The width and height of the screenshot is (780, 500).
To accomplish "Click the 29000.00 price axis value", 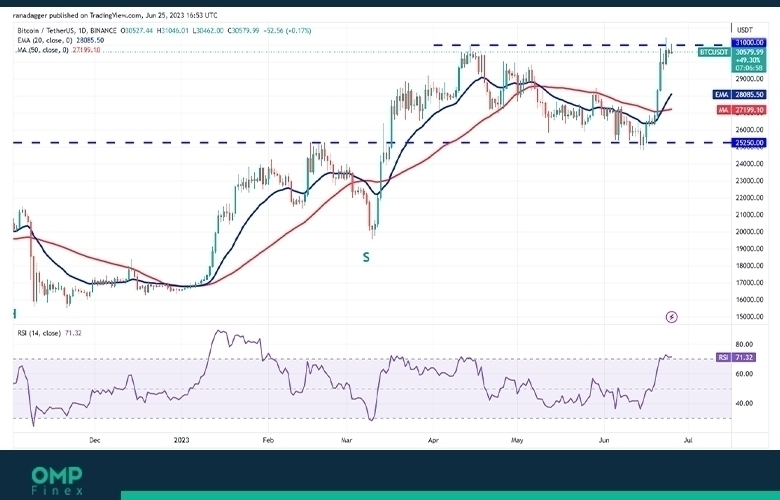I will point(749,79).
